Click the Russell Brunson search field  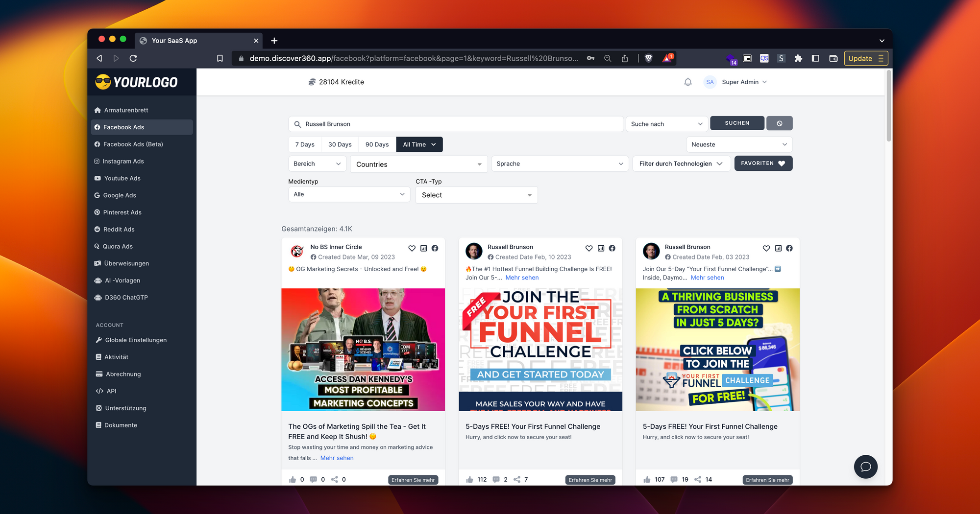(456, 124)
